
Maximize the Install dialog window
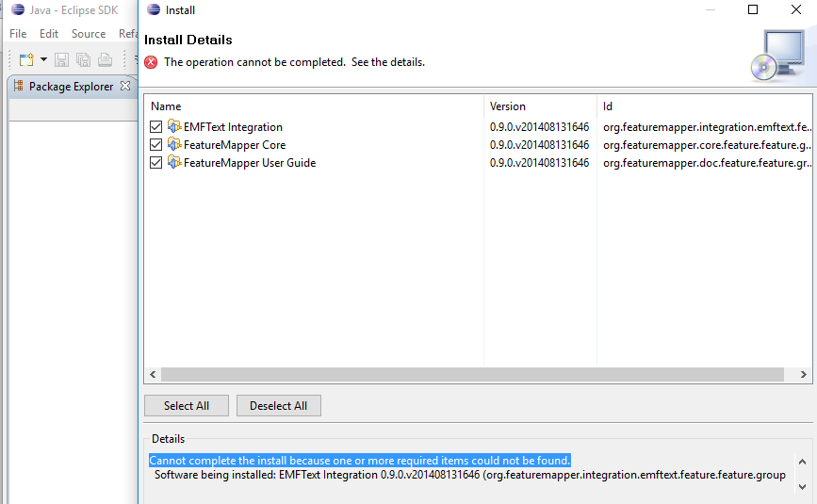[753, 9]
